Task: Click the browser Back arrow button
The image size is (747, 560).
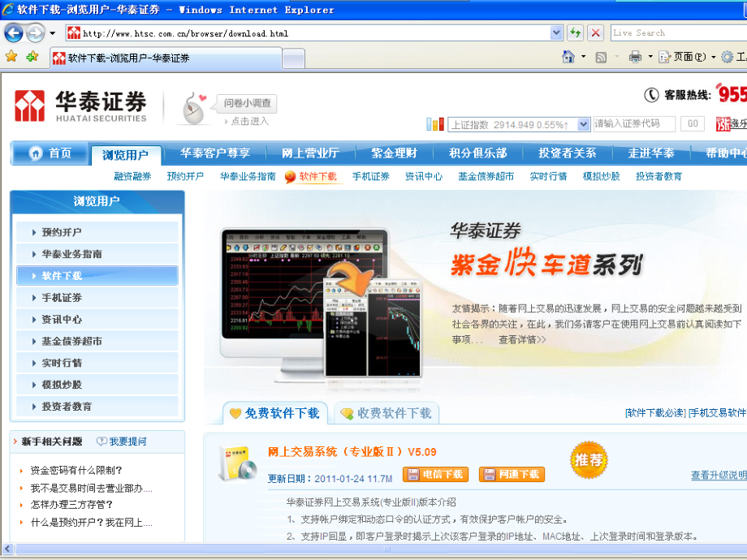Action: pos(13,32)
